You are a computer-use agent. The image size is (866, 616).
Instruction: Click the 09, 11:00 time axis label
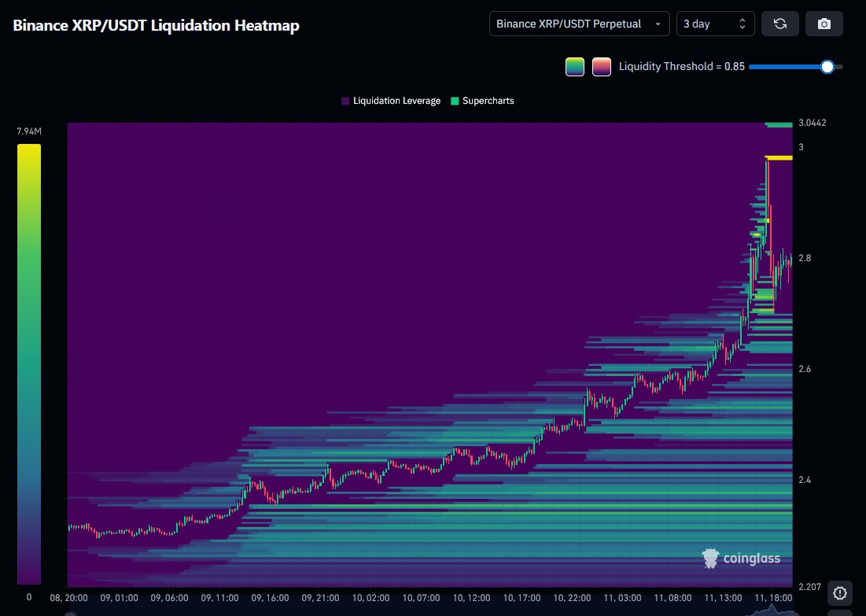pos(219,598)
